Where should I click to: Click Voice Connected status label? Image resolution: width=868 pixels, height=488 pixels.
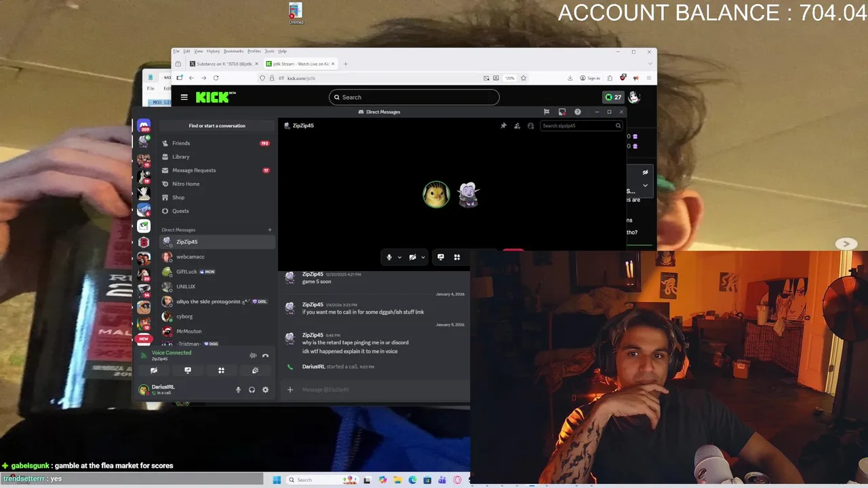(x=172, y=352)
